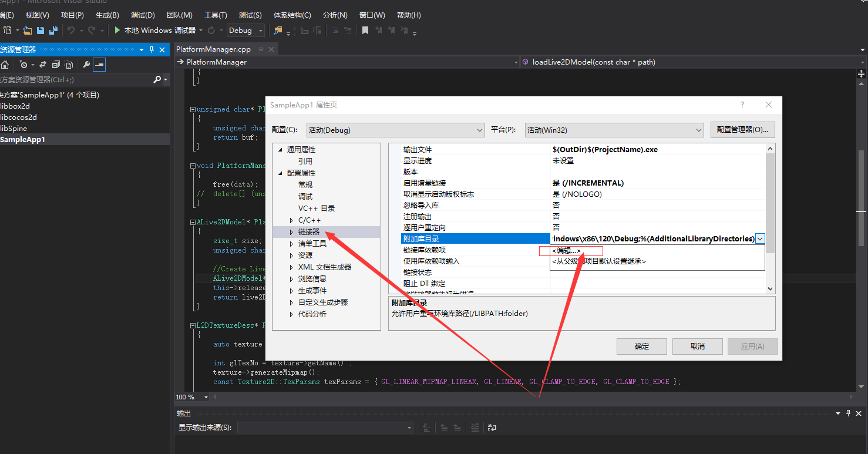Click the property grid vertical scrollbar
Screen dimensions: 868x454
(770, 217)
